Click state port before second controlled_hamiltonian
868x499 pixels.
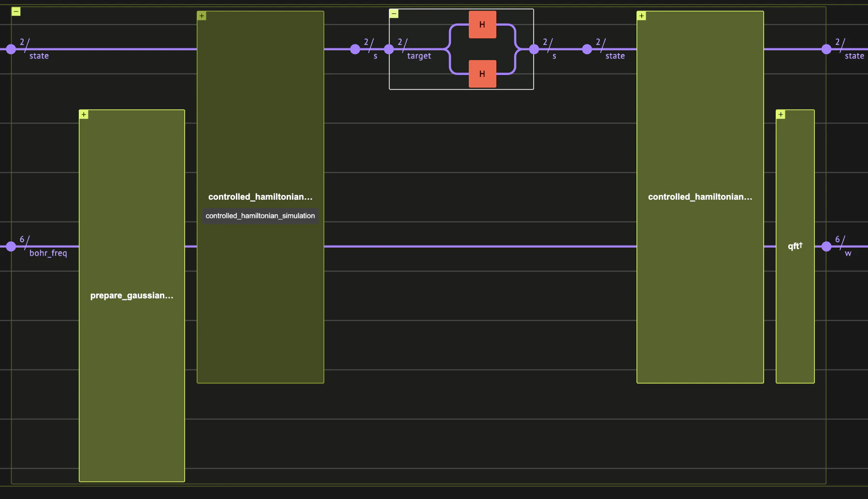point(587,49)
